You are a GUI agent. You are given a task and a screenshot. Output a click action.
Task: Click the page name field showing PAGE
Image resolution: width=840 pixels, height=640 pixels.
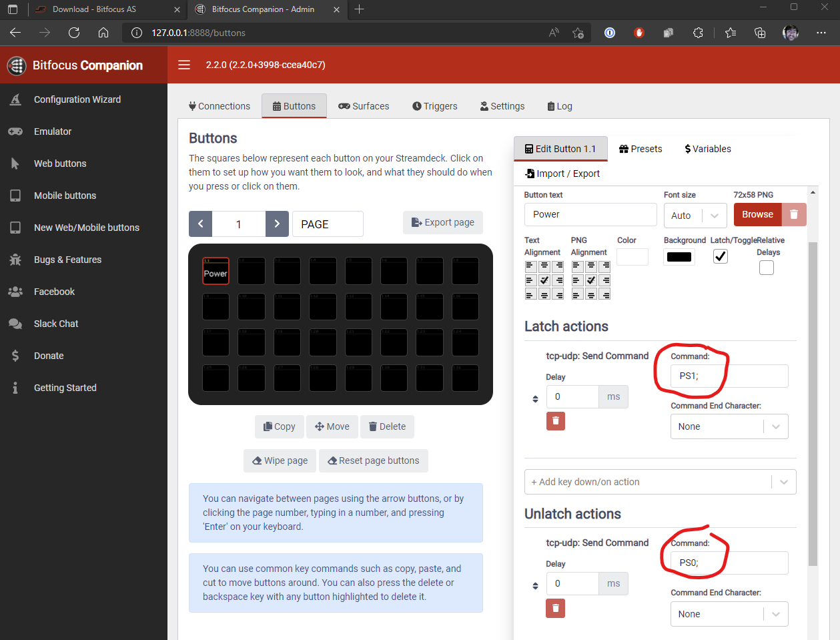click(x=328, y=224)
